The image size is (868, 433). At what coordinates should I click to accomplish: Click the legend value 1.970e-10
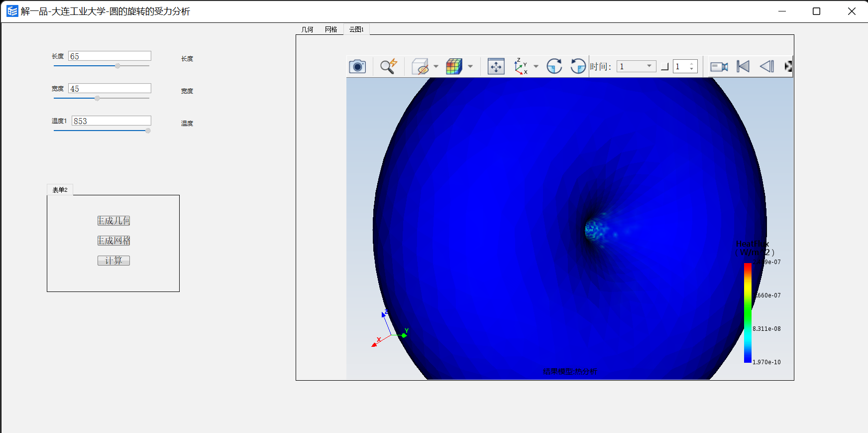(766, 362)
